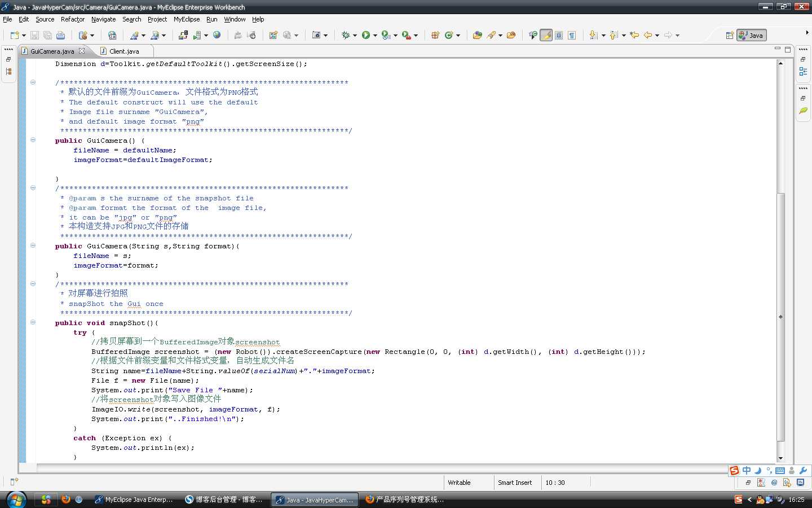Toggle Sogou punctuation mode icon
812x508 pixels.
(769, 470)
